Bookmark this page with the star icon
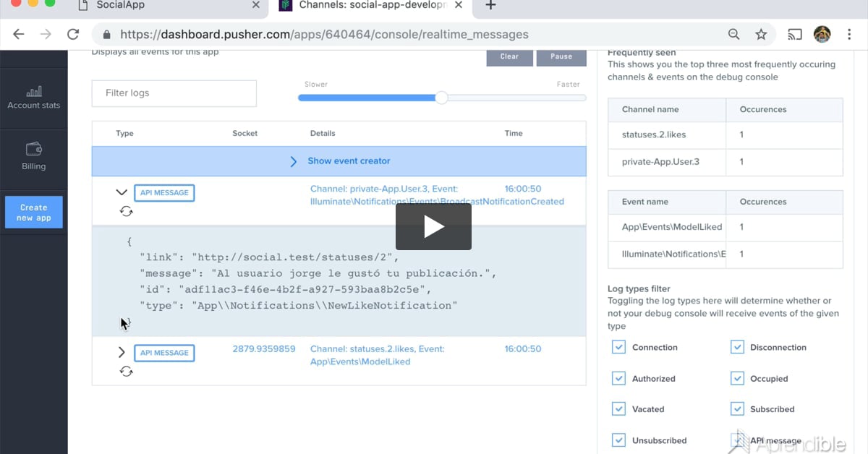 pos(761,34)
